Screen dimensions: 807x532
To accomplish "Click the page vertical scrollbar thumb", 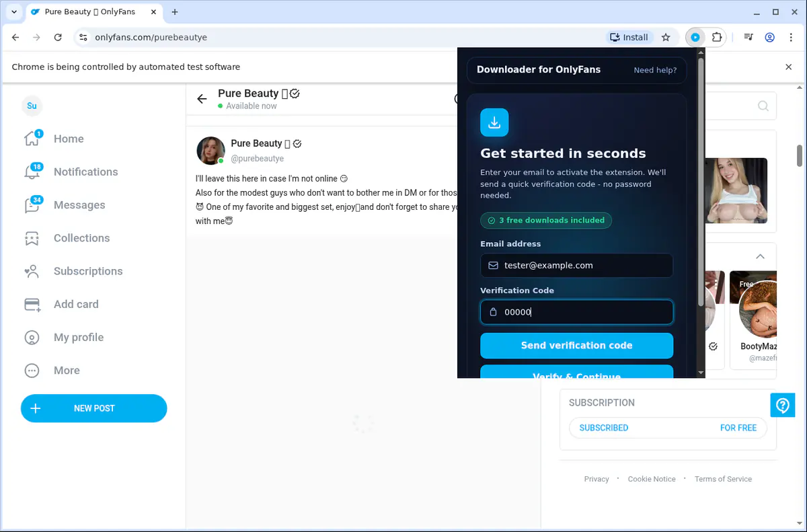I will click(x=800, y=155).
